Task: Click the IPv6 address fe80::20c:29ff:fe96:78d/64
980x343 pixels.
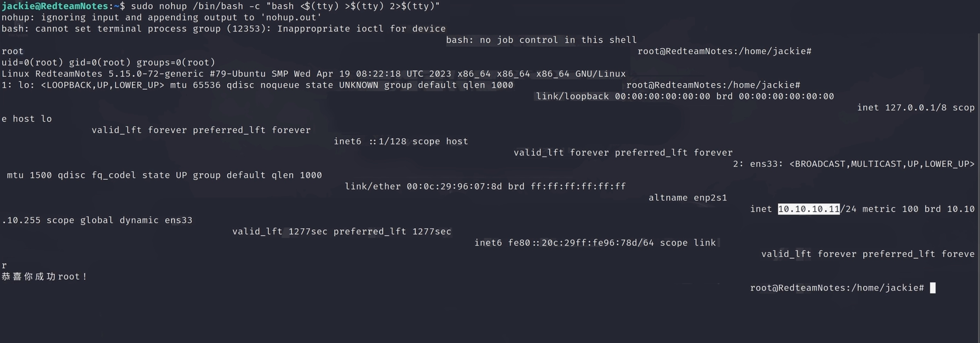Action: pyautogui.click(x=581, y=243)
